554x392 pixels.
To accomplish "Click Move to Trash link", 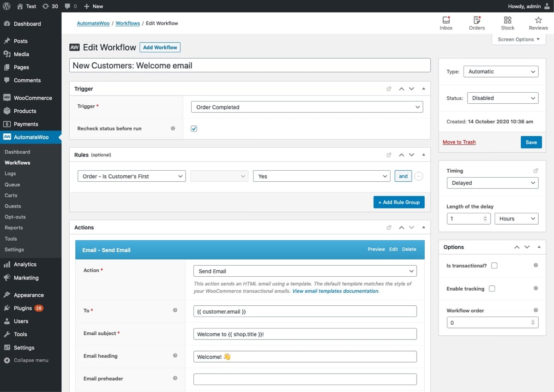I will tap(459, 142).
